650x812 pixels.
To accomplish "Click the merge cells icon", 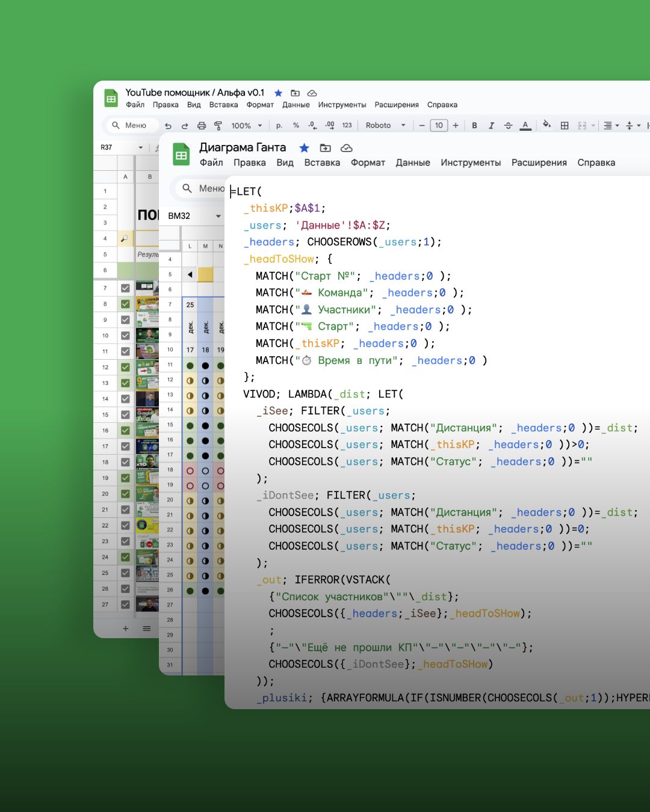I will click(x=582, y=126).
